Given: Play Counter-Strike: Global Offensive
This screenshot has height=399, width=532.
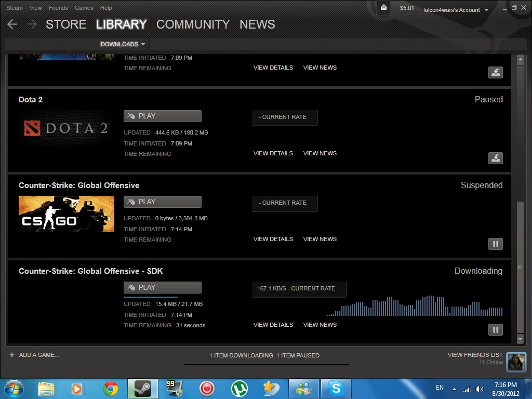Looking at the screenshot, I should coord(163,202).
